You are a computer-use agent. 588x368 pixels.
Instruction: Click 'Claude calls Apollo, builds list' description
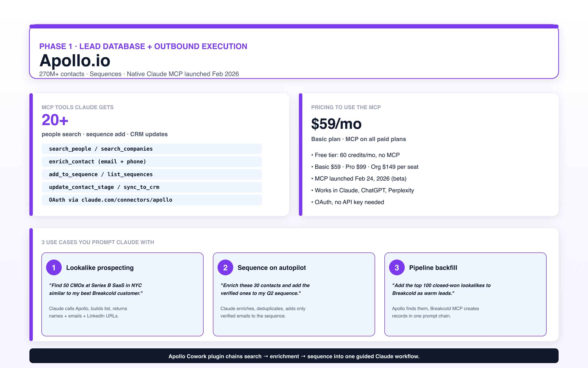tap(88, 312)
